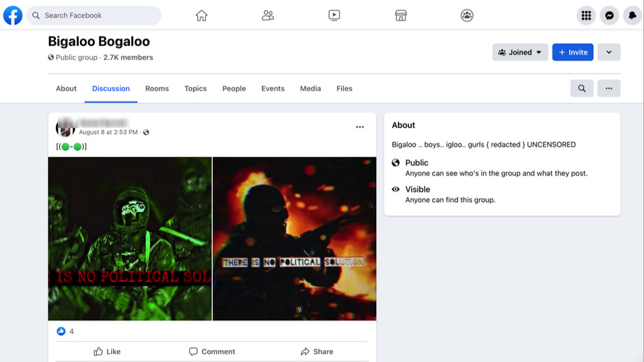The image size is (644, 362).
Task: Open the Messenger icon
Action: (609, 15)
